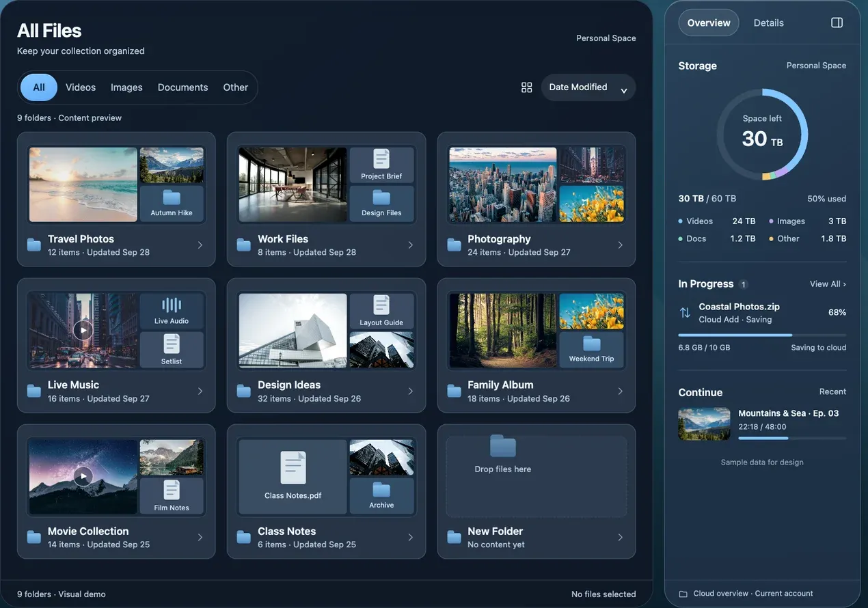868x608 pixels.
Task: Open the Layout Guide document icon
Action: tap(381, 305)
